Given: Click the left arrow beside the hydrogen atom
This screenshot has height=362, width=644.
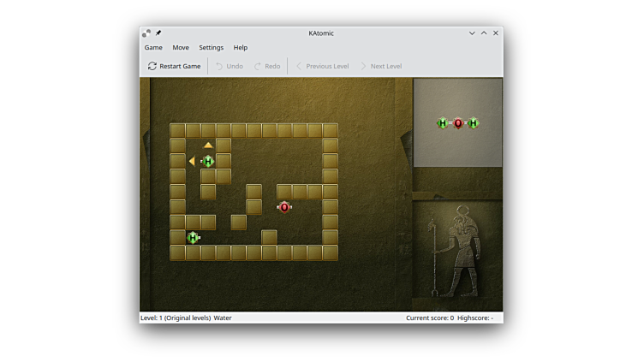Looking at the screenshot, I should [x=192, y=161].
